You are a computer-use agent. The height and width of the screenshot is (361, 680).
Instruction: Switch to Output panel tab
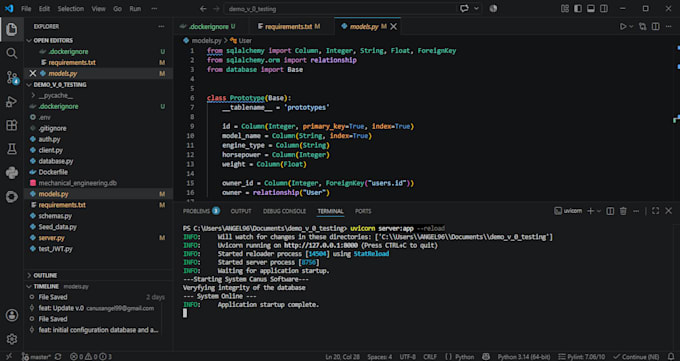click(241, 211)
